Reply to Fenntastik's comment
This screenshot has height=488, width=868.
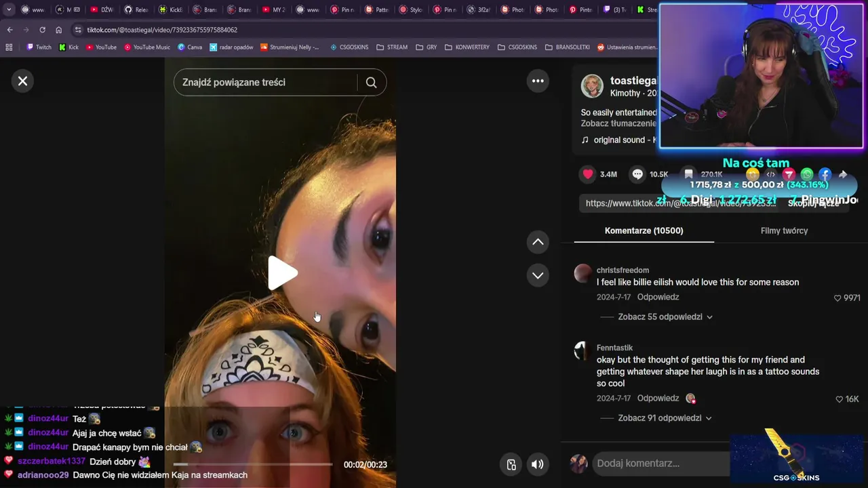658,399
